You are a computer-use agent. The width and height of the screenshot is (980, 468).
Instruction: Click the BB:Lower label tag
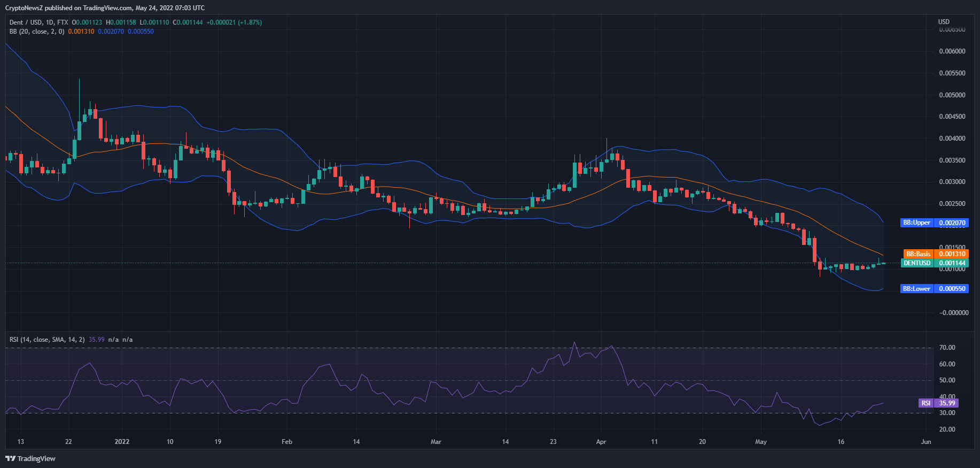coord(917,289)
